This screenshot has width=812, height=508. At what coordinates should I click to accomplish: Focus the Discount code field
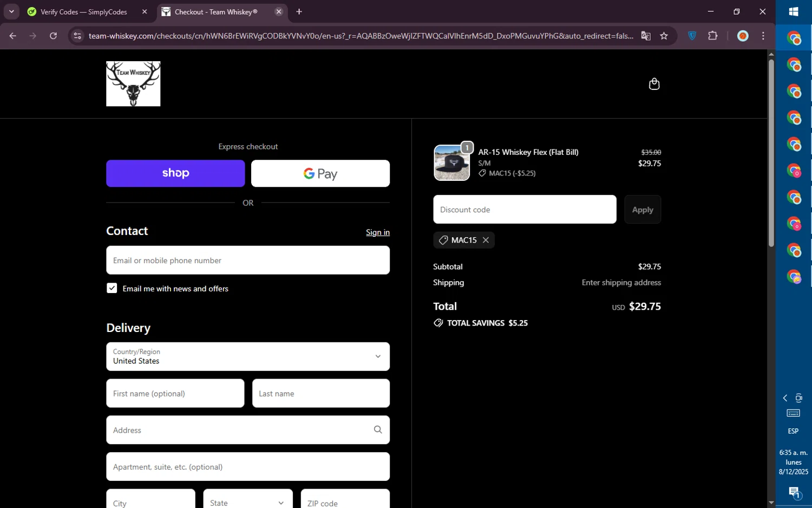tap(525, 210)
